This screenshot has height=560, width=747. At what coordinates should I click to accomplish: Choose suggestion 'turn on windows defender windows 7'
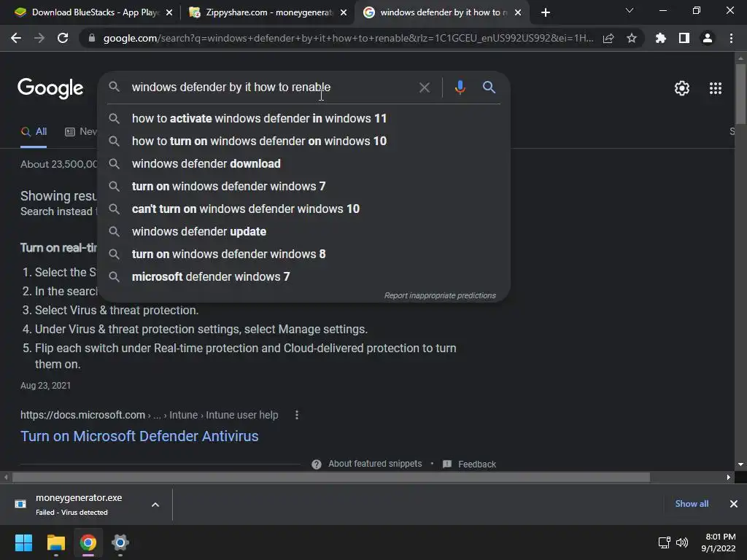point(304,186)
